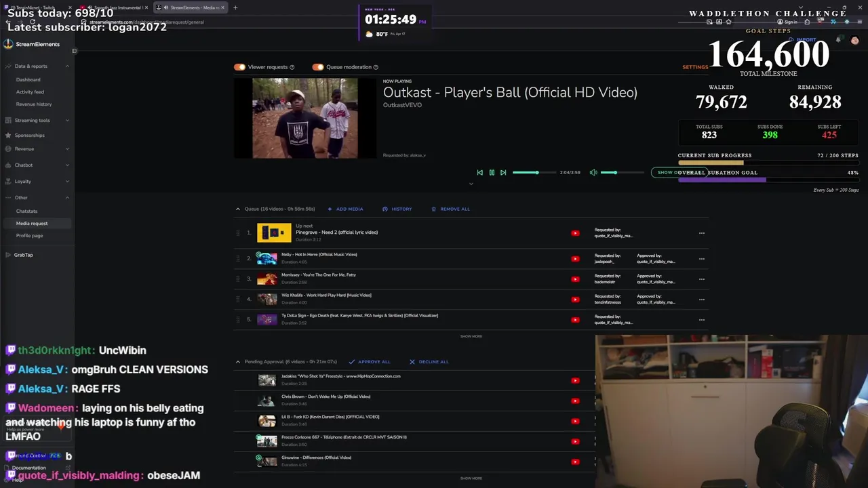Viewport: 868px width, 488px height.
Task: Skip to previous track
Action: (x=479, y=173)
